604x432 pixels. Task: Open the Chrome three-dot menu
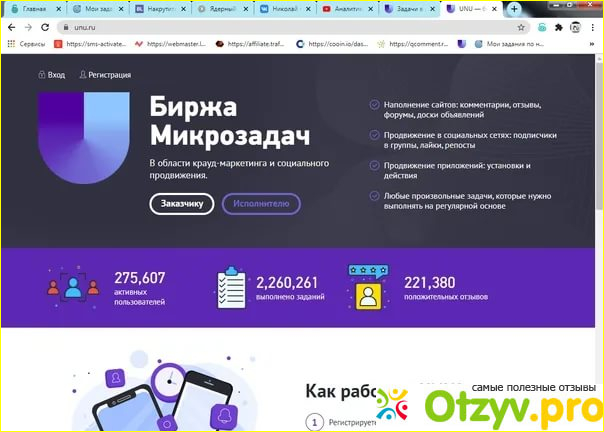pyautogui.click(x=592, y=27)
